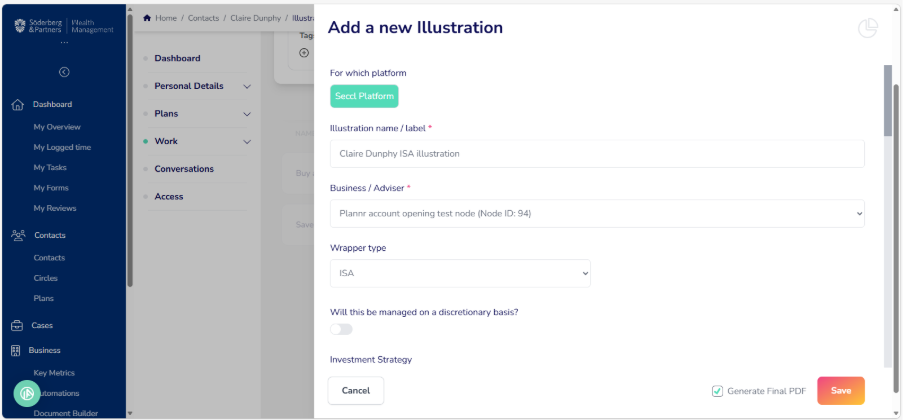Click the pie chart icon in dialog header
903x420 pixels.
[x=868, y=28]
